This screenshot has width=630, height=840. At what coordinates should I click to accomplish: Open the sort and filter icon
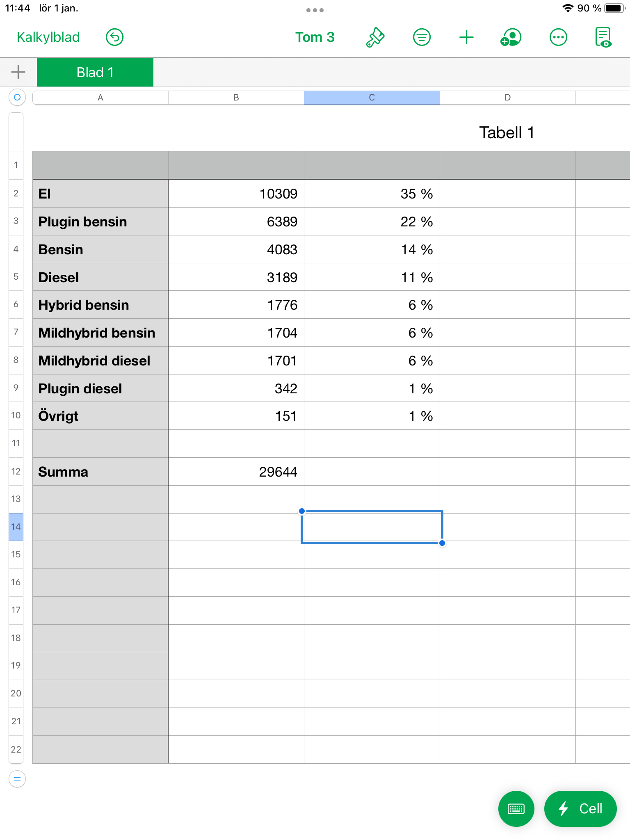click(422, 37)
